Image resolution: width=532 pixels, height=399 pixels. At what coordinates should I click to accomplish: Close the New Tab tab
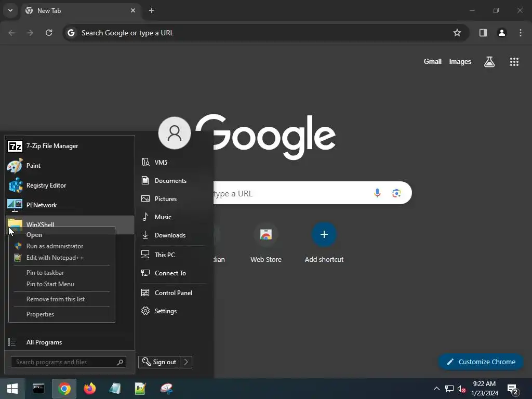coord(133,10)
